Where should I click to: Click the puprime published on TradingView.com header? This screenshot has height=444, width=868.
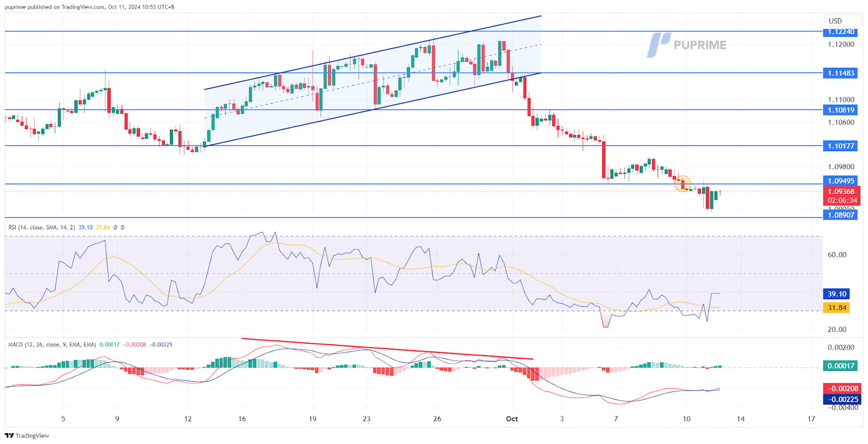[x=90, y=7]
